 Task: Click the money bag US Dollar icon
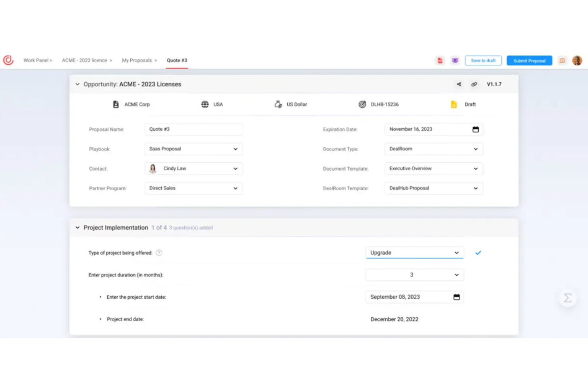click(x=278, y=104)
